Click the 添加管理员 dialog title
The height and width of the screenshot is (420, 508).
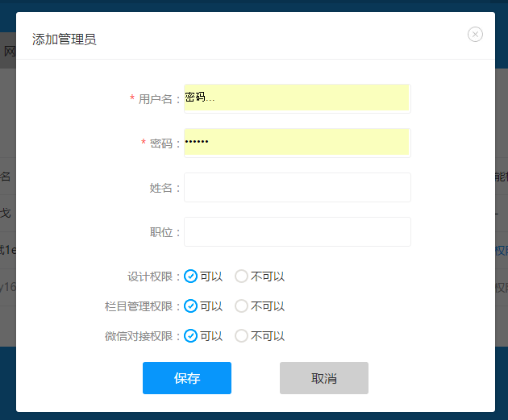pyautogui.click(x=65, y=39)
